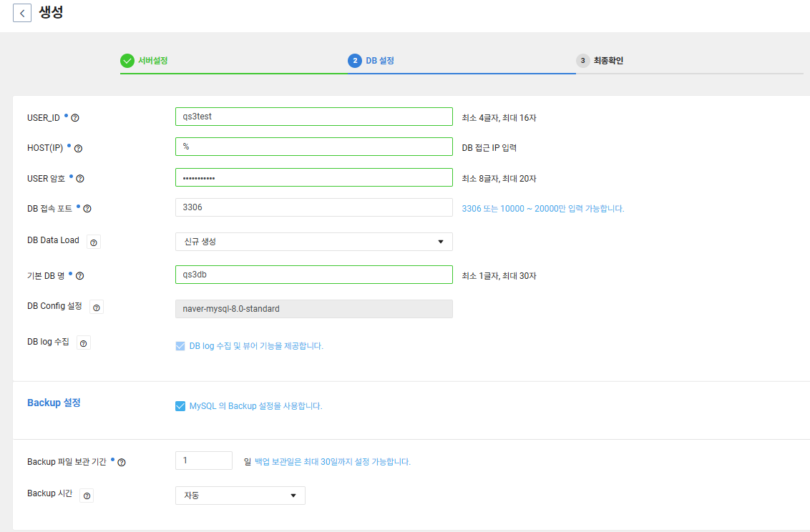Toggle the DB log 수집 checkbox
This screenshot has width=810, height=532.
coord(180,346)
